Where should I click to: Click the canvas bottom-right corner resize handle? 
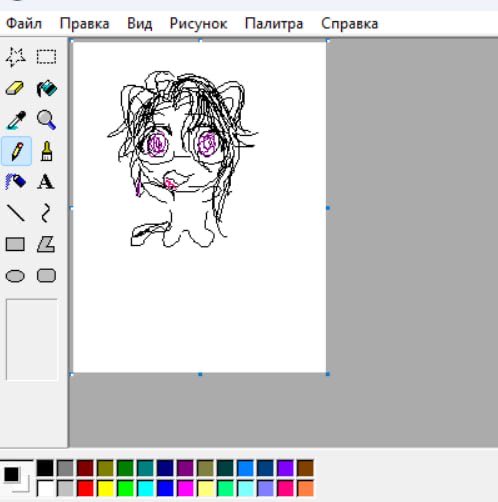328,374
